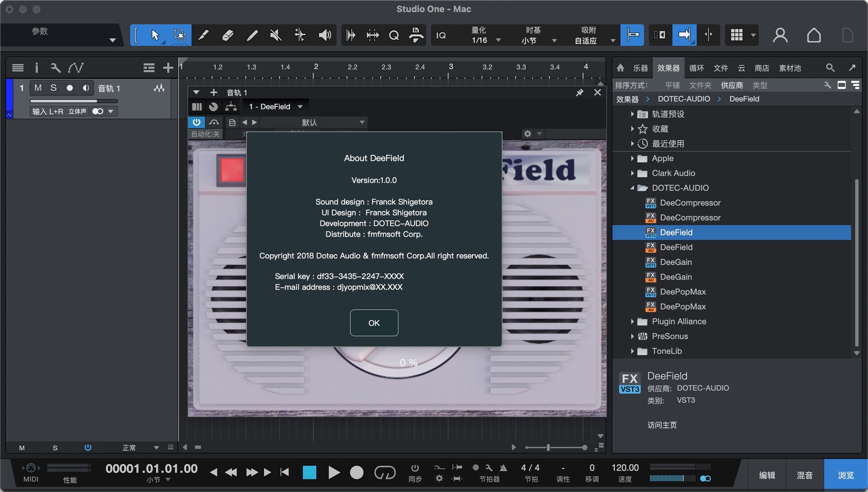Show automation curve icon in track header
Image resolution: width=868 pixels, height=492 pixels.
coord(75,68)
